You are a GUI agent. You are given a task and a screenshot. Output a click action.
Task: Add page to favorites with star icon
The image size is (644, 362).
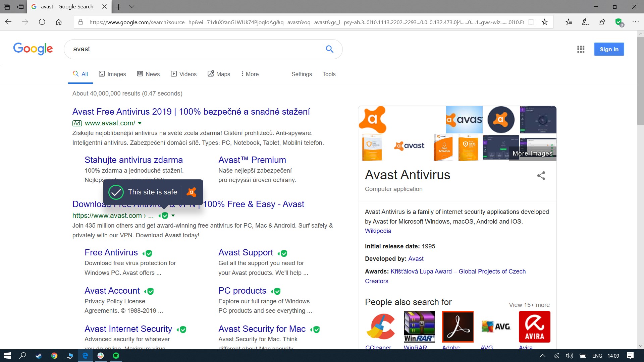pos(545,22)
